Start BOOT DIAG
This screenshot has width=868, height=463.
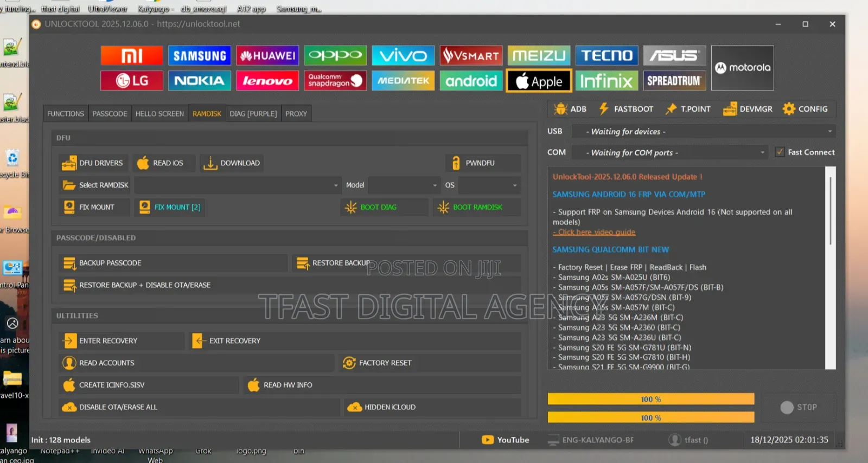coord(384,207)
